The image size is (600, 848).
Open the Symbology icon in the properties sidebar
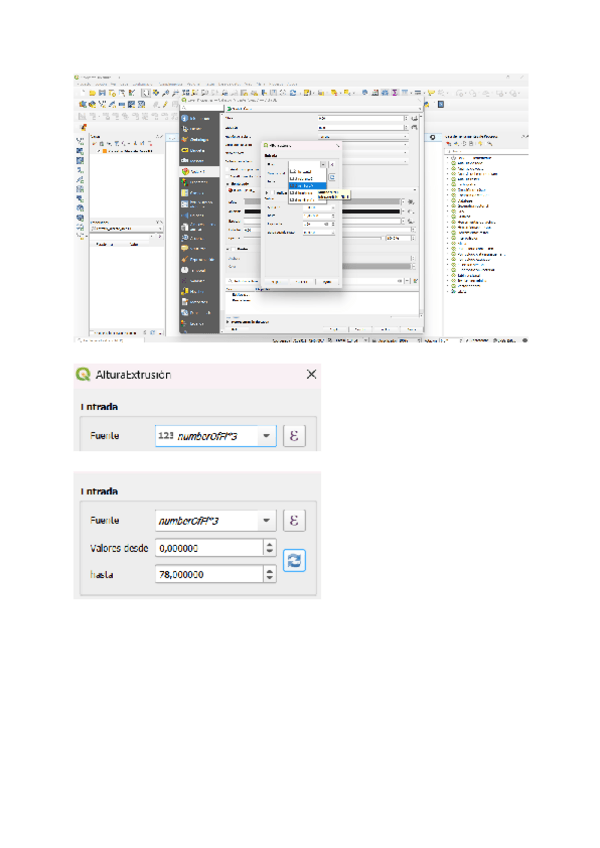(186, 139)
